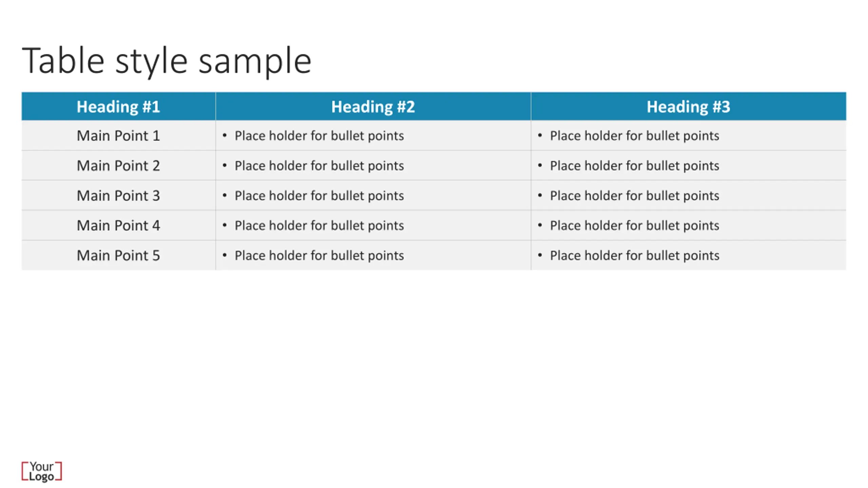This screenshot has width=868, height=488.
Task: Click Heading #3 bullet text in Main Point 5 row
Action: tap(634, 256)
